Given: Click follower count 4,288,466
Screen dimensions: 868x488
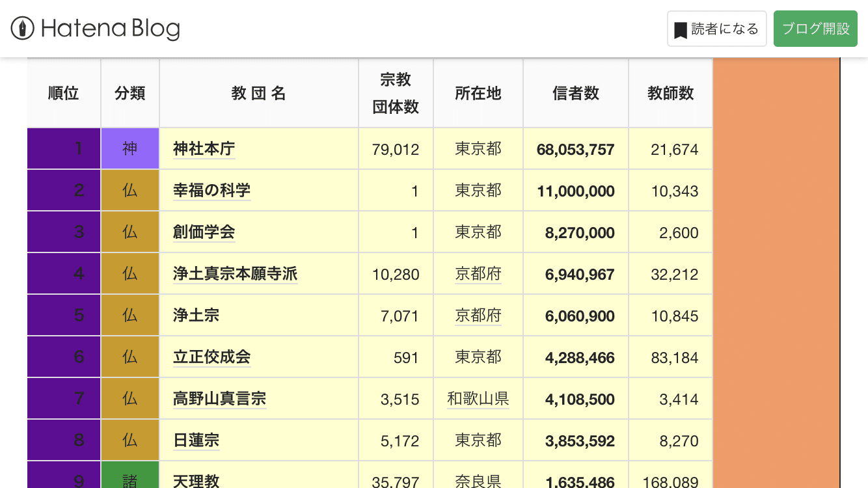Looking at the screenshot, I should pyautogui.click(x=580, y=358).
